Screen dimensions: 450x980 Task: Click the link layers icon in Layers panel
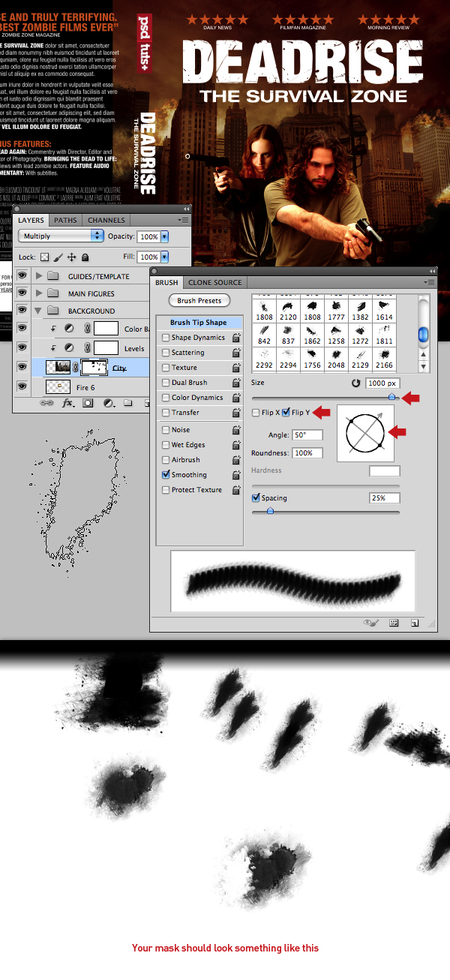[x=46, y=403]
